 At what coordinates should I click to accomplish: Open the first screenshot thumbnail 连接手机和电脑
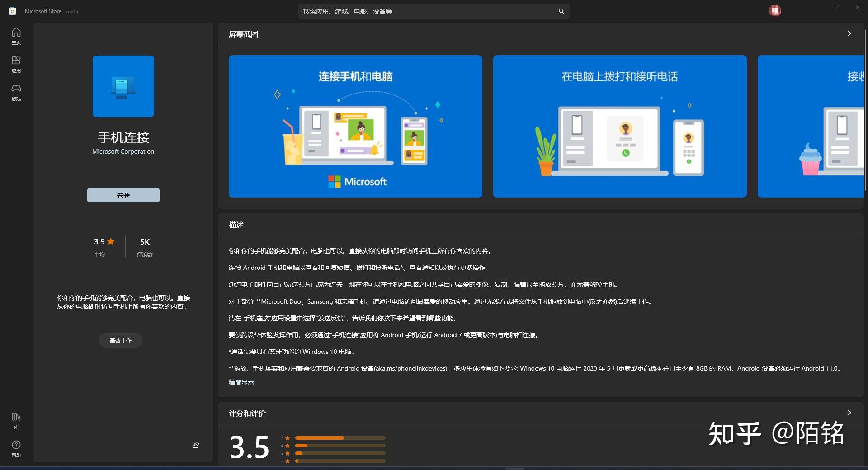click(355, 127)
